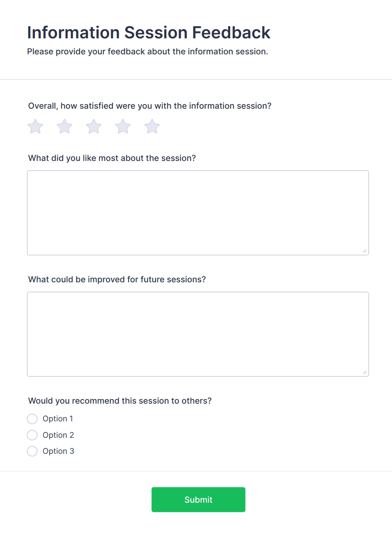Rate the session five stars
This screenshot has width=392, height=533.
(x=152, y=126)
